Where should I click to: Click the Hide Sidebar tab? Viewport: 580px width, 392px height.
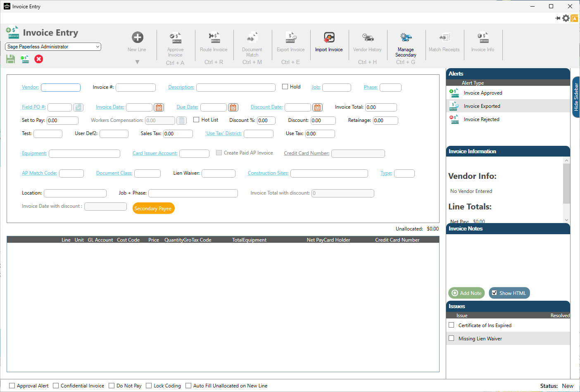point(576,97)
